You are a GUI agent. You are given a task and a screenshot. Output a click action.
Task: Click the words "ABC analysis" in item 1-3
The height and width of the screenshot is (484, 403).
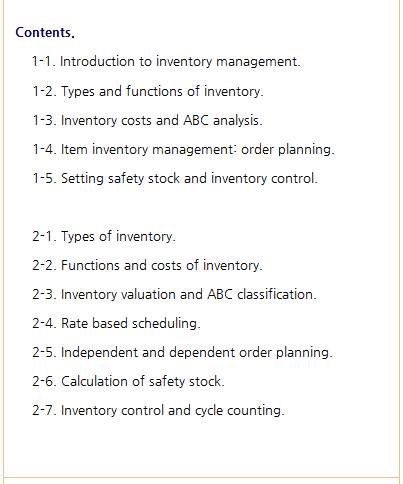coord(223,120)
